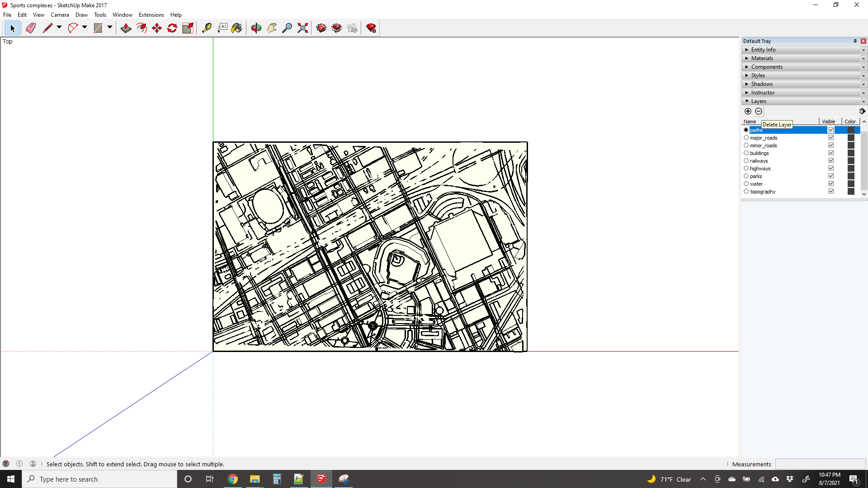This screenshot has width=868, height=488.
Task: Open the Extensions menu
Action: click(x=151, y=15)
